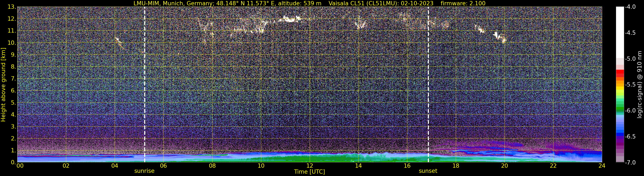Click the '6.' height axis tick label
This screenshot has width=644, height=176.
coord(13,91)
